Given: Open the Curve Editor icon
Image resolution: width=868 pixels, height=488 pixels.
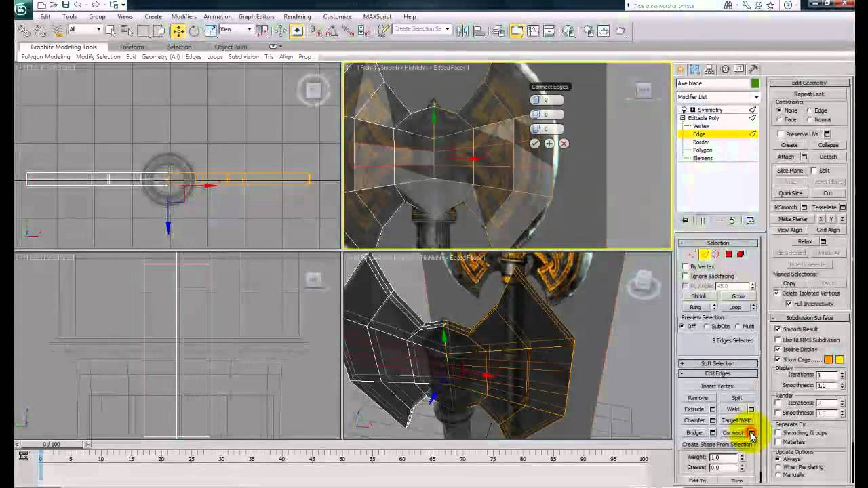Looking at the screenshot, I should [534, 30].
